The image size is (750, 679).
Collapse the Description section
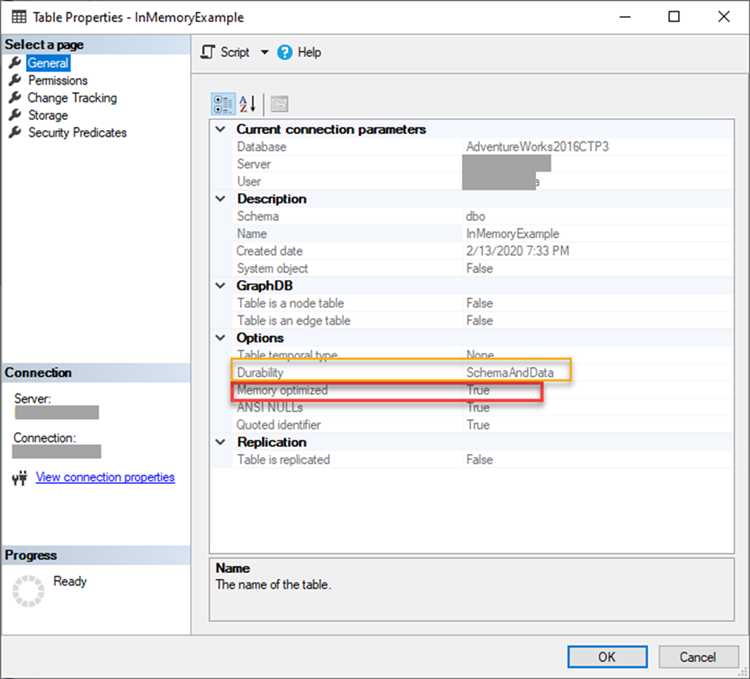click(221, 199)
